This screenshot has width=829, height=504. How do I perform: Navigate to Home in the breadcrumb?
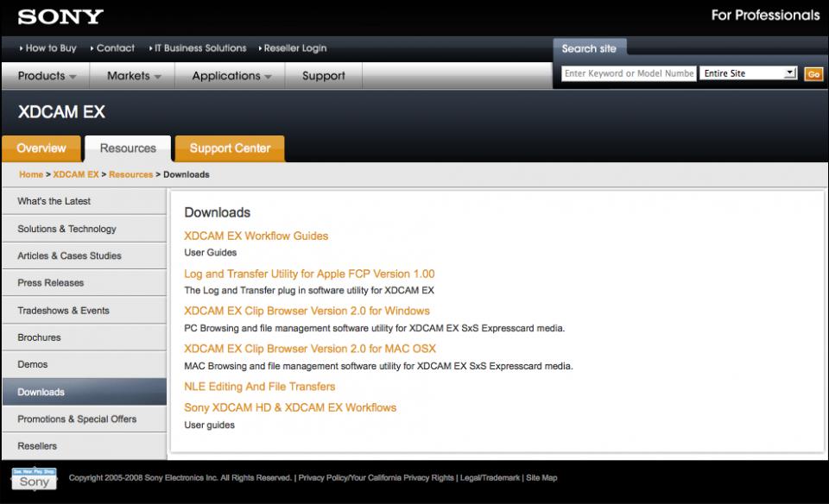31,174
